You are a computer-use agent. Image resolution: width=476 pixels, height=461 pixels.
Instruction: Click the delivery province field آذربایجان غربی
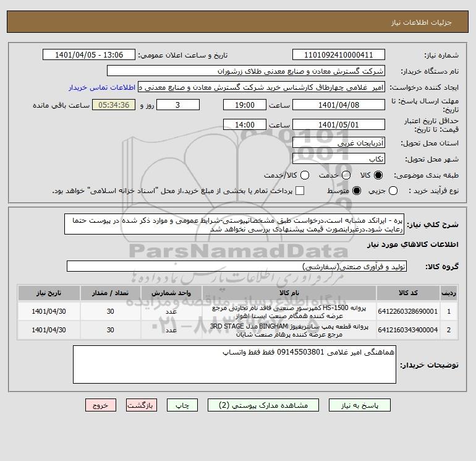click(x=339, y=142)
